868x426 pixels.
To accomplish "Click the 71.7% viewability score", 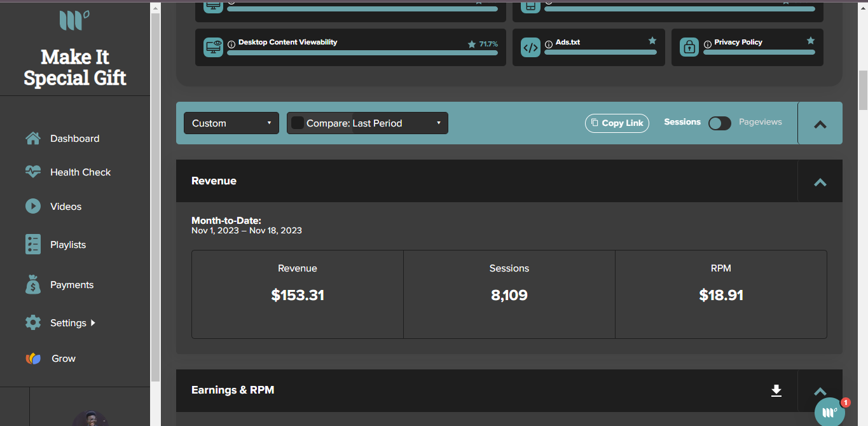I will click(488, 45).
